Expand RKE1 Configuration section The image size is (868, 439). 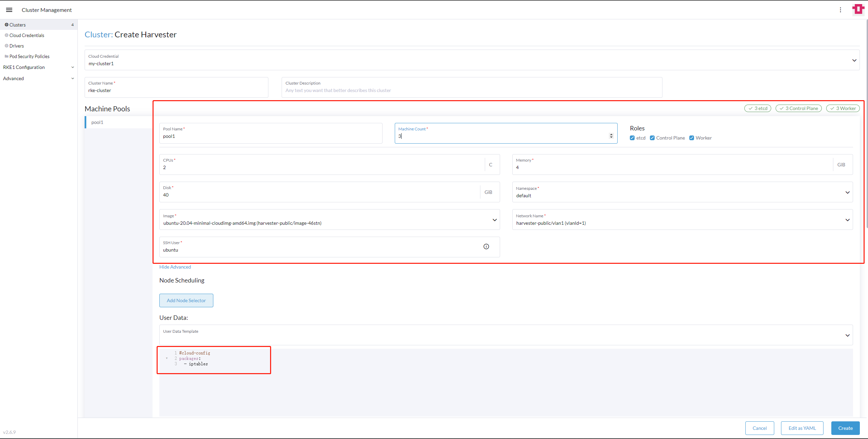tap(39, 67)
